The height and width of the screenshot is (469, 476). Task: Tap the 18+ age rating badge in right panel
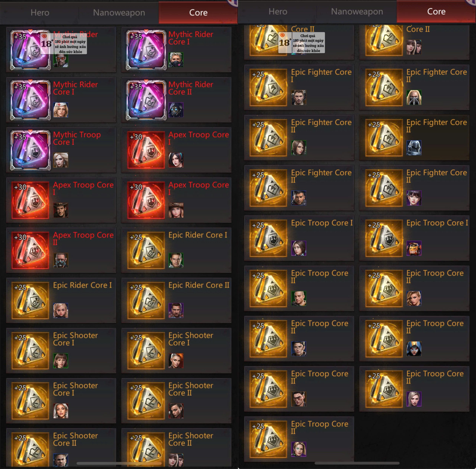[x=301, y=43]
